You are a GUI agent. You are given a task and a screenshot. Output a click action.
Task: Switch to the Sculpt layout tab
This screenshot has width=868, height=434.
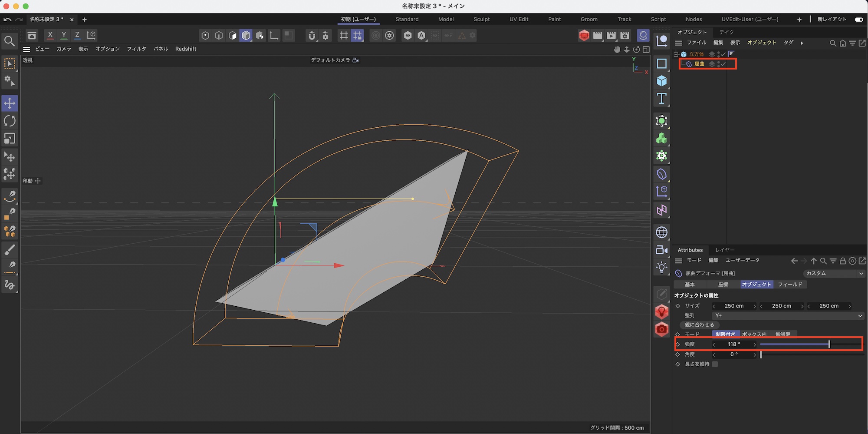tap(481, 20)
